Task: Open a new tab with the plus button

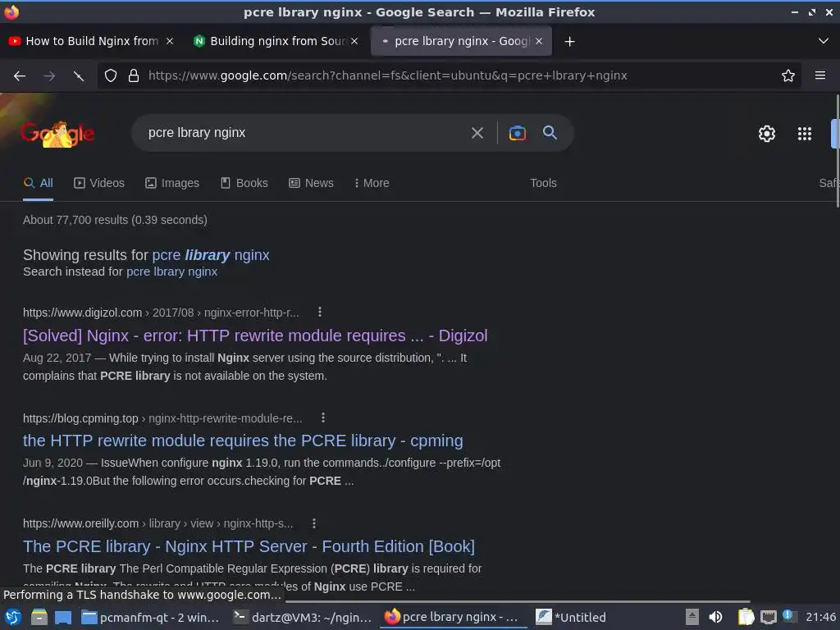Action: coord(569,41)
